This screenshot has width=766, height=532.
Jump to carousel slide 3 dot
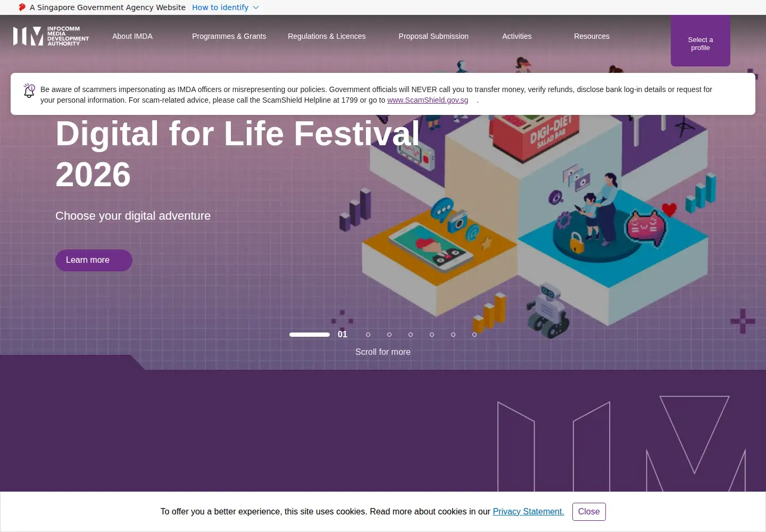coord(389,335)
